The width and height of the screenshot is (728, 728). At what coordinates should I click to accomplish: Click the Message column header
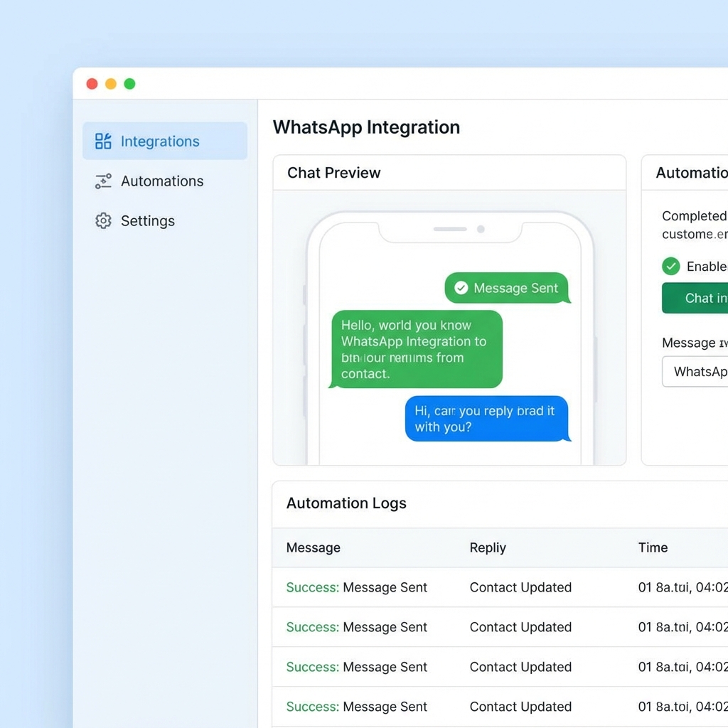pyautogui.click(x=313, y=547)
